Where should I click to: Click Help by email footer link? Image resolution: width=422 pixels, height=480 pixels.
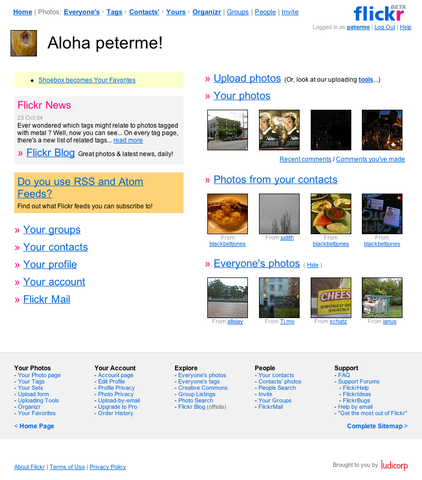(355, 407)
